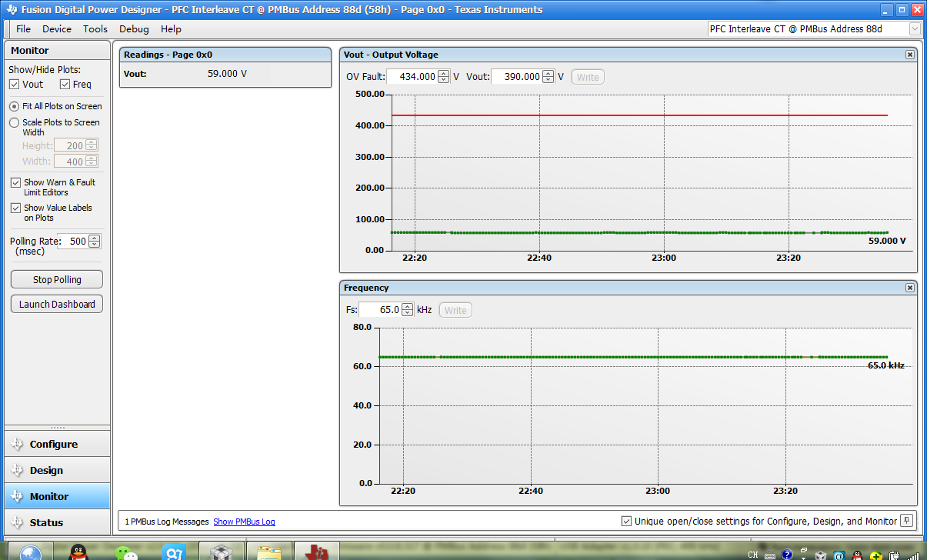Screen dimensions: 927x560
Task: Click the Stop Polling button
Action: pos(57,279)
